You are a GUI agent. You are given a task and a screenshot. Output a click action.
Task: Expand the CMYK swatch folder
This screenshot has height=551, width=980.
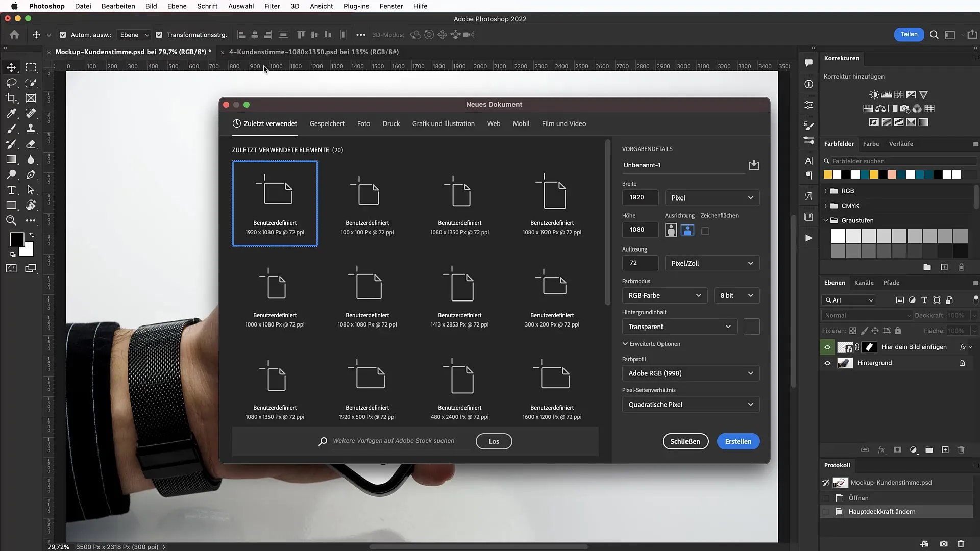pos(826,206)
